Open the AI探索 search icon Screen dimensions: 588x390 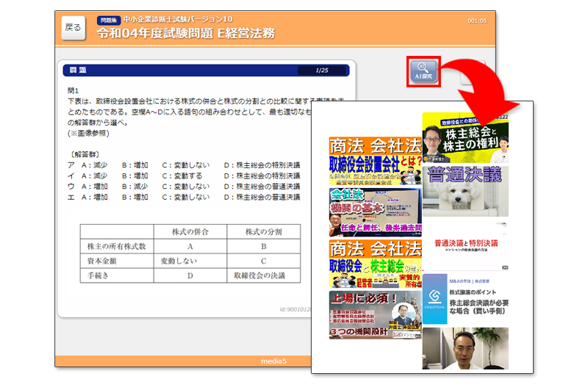click(x=423, y=71)
